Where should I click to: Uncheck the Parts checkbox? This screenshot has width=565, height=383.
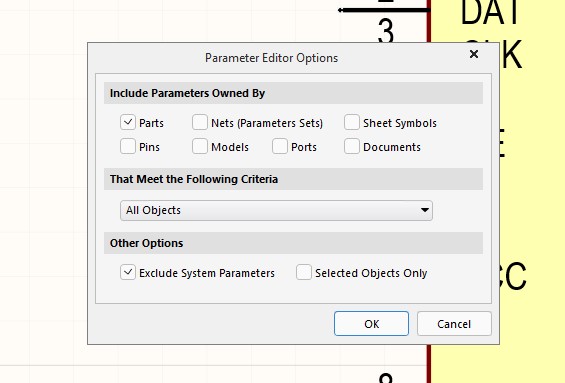click(128, 123)
